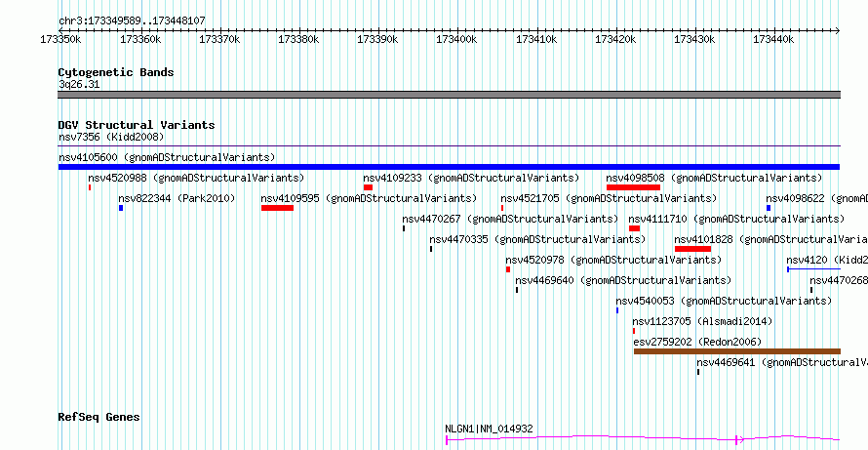Select the magenta NLGN1 gene track line
Viewport: 868px width, 450px height.
coord(643,438)
